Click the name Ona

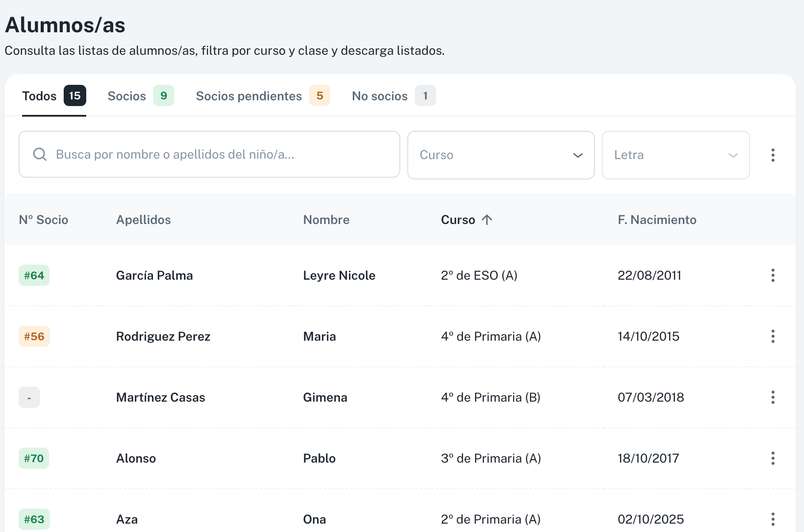tap(314, 519)
